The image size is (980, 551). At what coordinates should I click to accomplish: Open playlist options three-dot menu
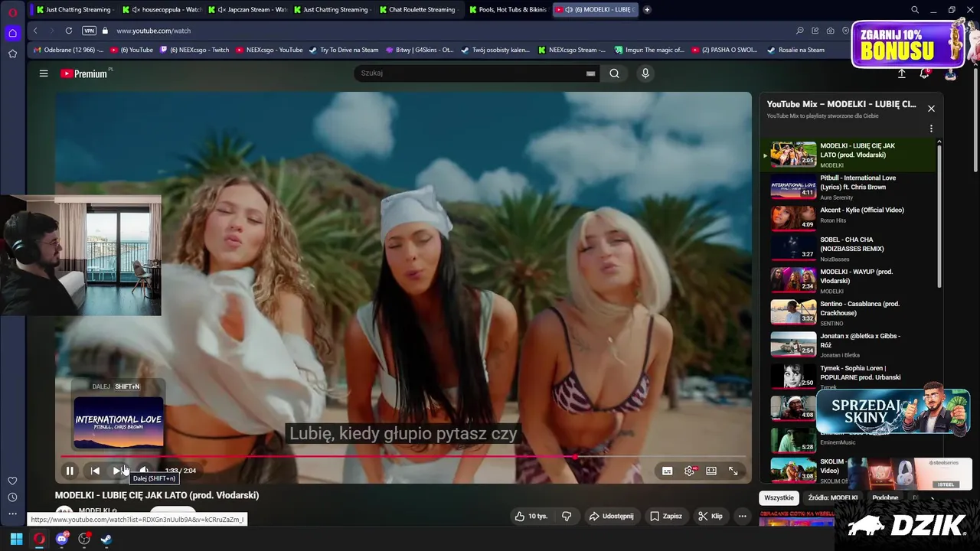931,129
